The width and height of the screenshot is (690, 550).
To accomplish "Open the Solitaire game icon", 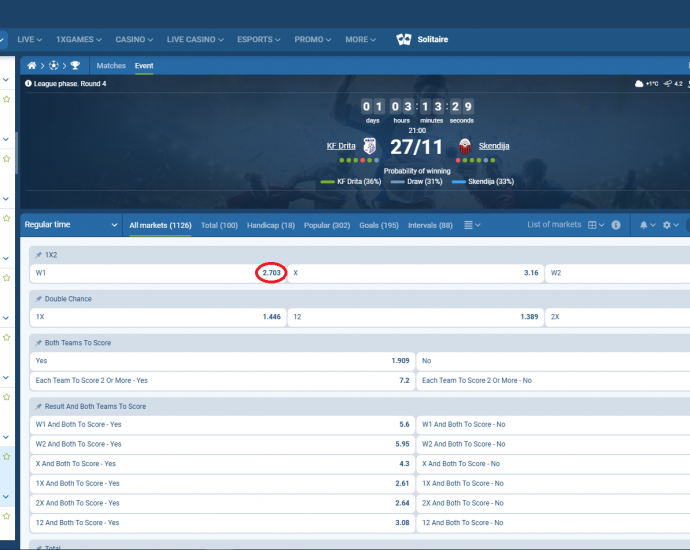I will [x=404, y=39].
